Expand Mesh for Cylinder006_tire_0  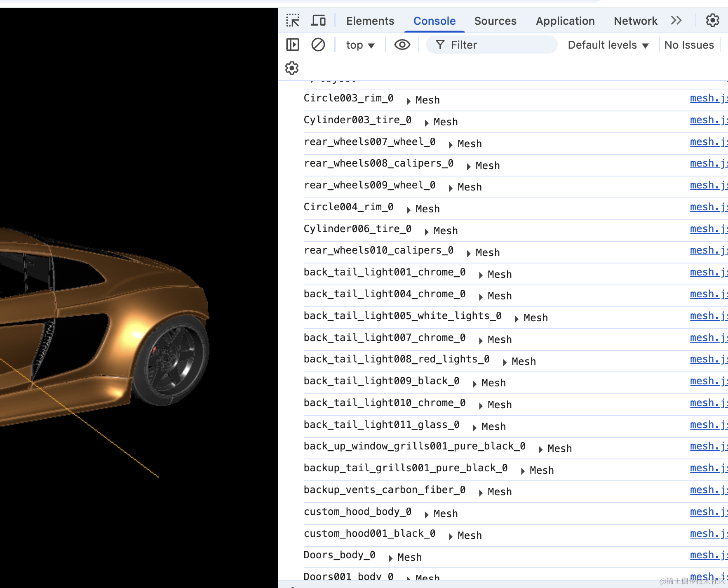pos(427,232)
